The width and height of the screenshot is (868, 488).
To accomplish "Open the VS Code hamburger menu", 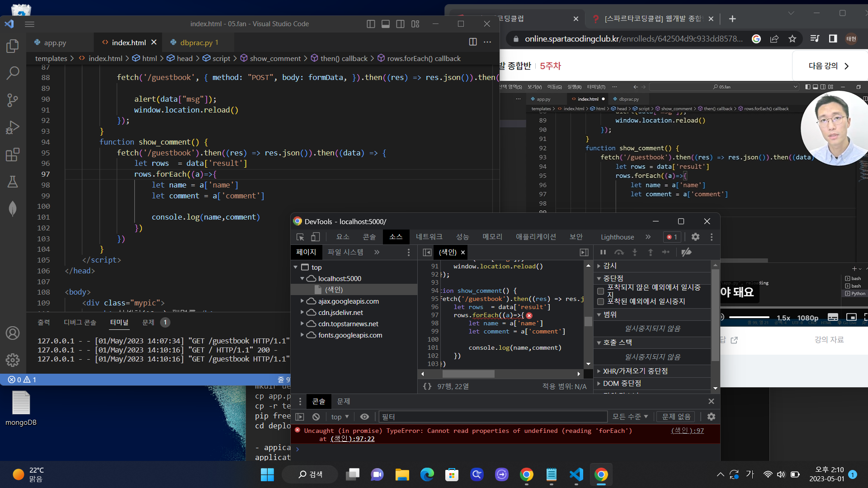I will click(30, 24).
